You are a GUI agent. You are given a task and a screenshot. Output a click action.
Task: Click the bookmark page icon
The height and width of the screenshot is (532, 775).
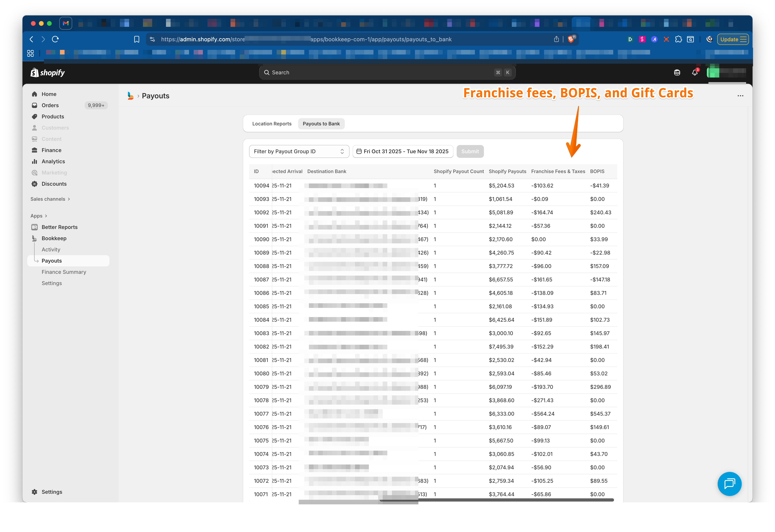tap(137, 39)
